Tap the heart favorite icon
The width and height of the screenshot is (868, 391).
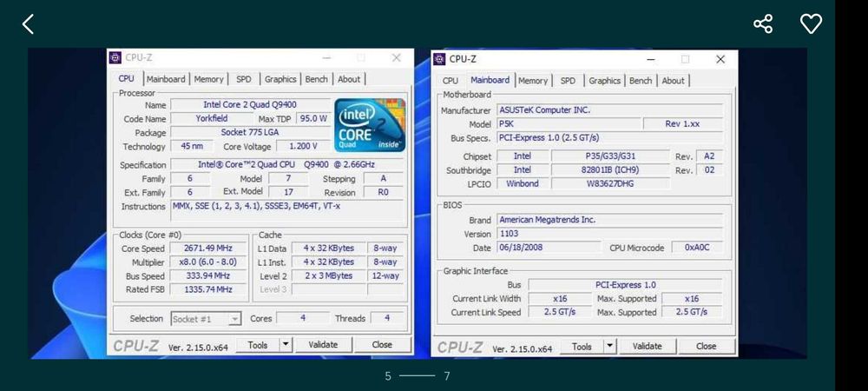coord(811,23)
